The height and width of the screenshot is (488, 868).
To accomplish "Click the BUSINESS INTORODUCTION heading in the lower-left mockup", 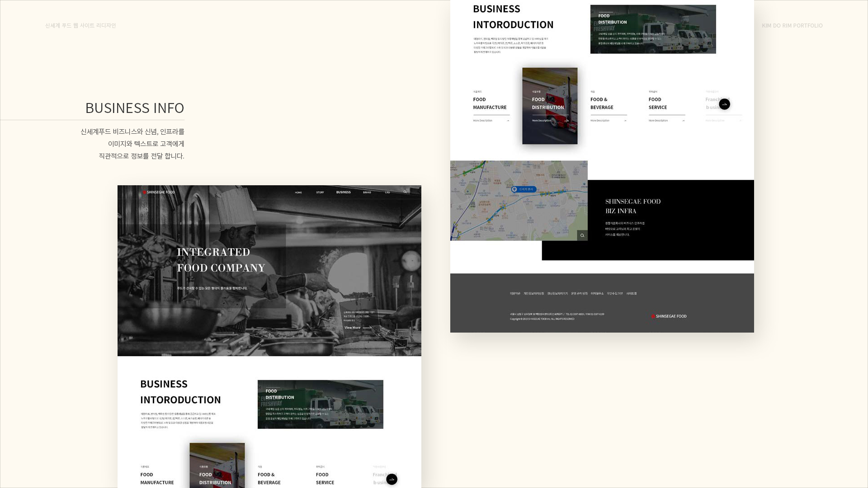I will [180, 392].
